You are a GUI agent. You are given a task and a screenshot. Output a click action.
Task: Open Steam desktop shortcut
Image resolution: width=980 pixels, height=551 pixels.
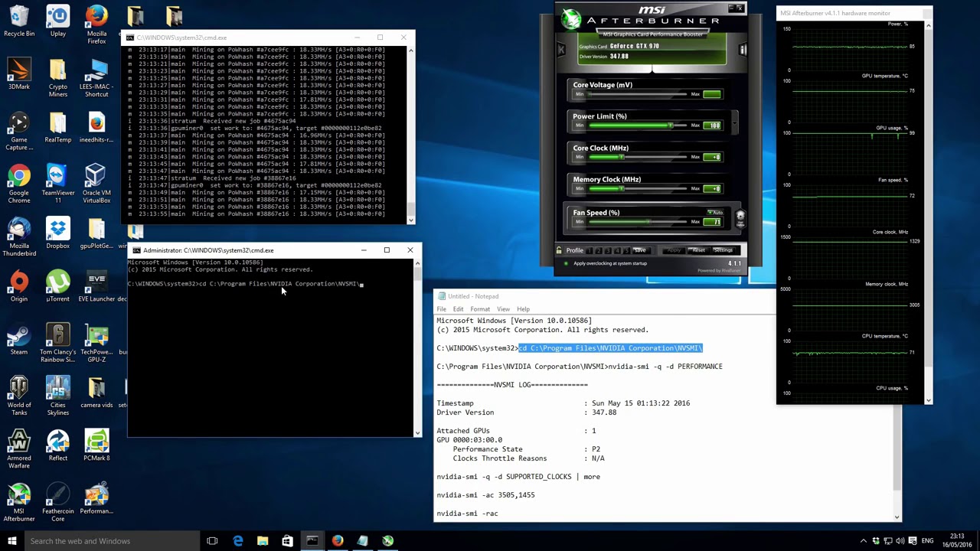[x=19, y=339]
